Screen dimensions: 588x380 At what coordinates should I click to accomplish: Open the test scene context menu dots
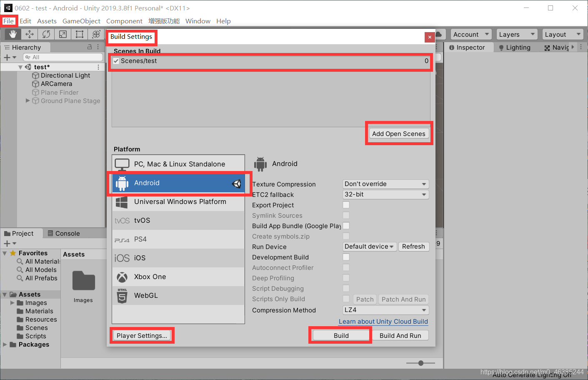98,67
